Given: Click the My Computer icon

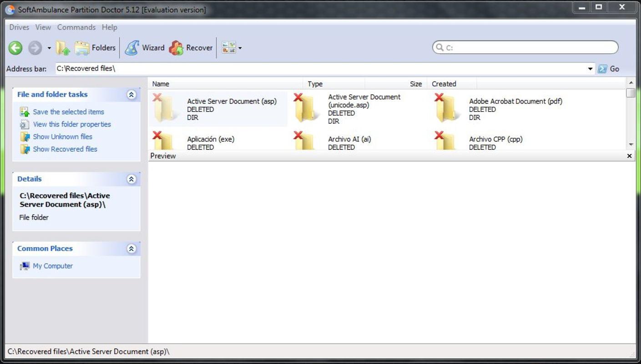Looking at the screenshot, I should pyautogui.click(x=25, y=266).
